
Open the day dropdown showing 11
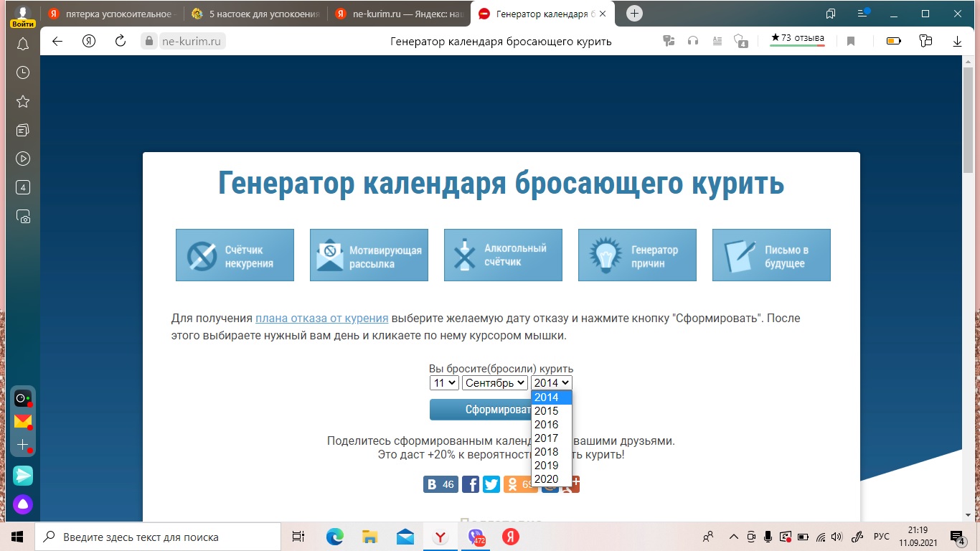(443, 383)
